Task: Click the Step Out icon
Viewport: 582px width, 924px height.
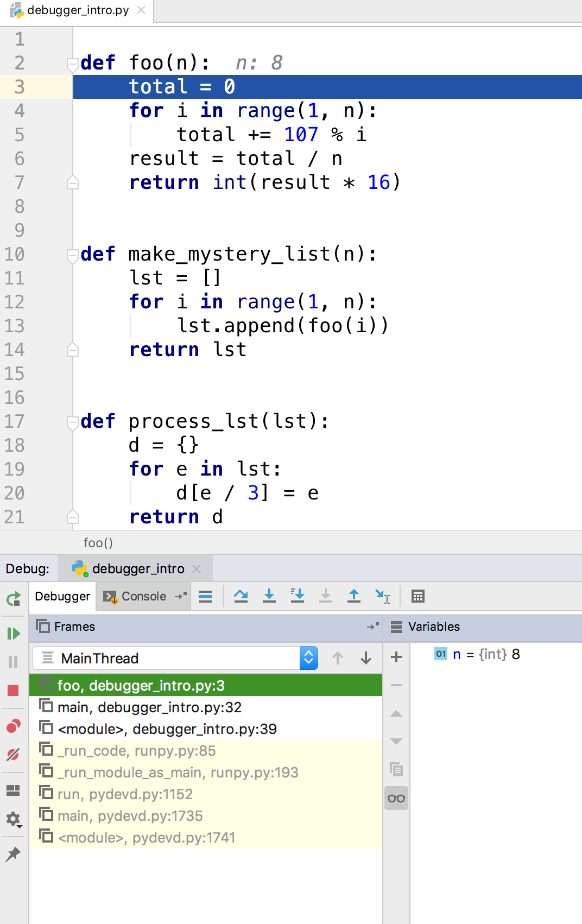Action: click(354, 596)
